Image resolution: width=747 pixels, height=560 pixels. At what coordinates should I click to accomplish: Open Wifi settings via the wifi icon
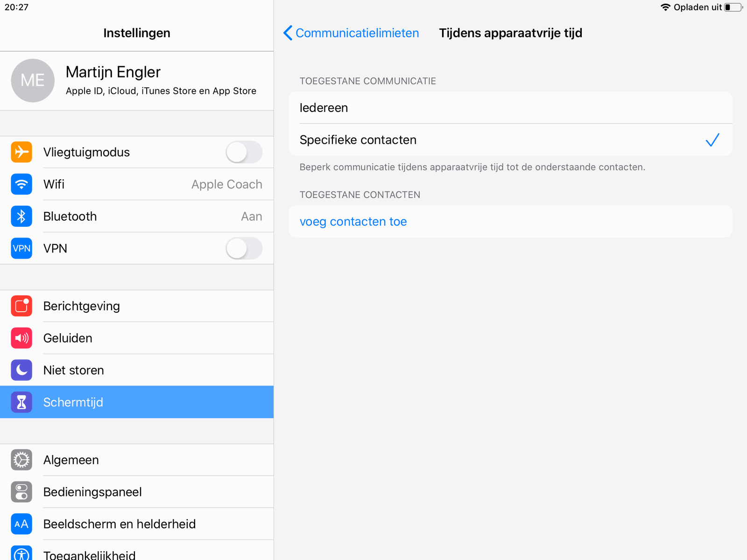[x=21, y=184]
